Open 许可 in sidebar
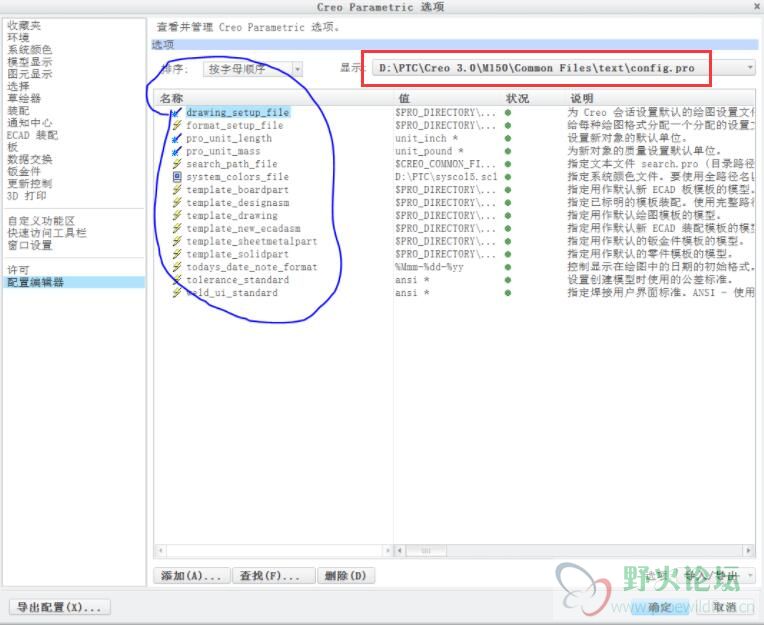The width and height of the screenshot is (764, 625). pos(18,270)
